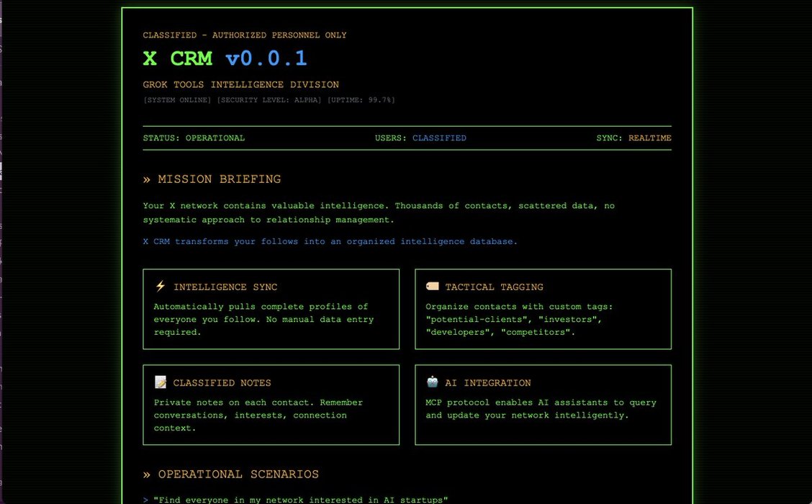Click the lightning bolt icon on Intelligence Sync card
This screenshot has width=812, height=504.
coord(159,286)
